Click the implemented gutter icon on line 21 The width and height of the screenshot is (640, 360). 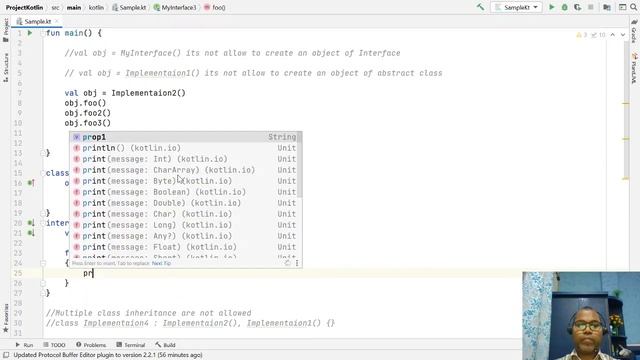31,233
